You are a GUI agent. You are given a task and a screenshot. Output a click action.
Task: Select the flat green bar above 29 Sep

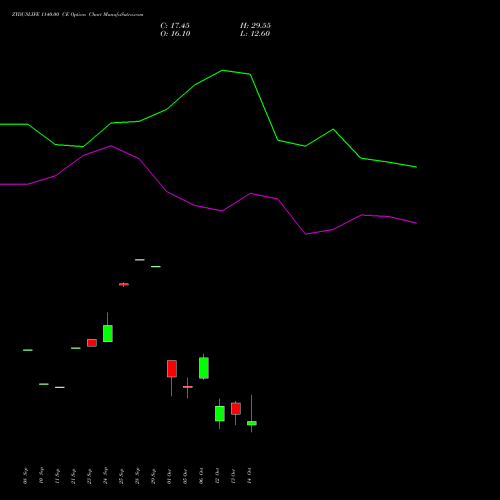coord(156,267)
